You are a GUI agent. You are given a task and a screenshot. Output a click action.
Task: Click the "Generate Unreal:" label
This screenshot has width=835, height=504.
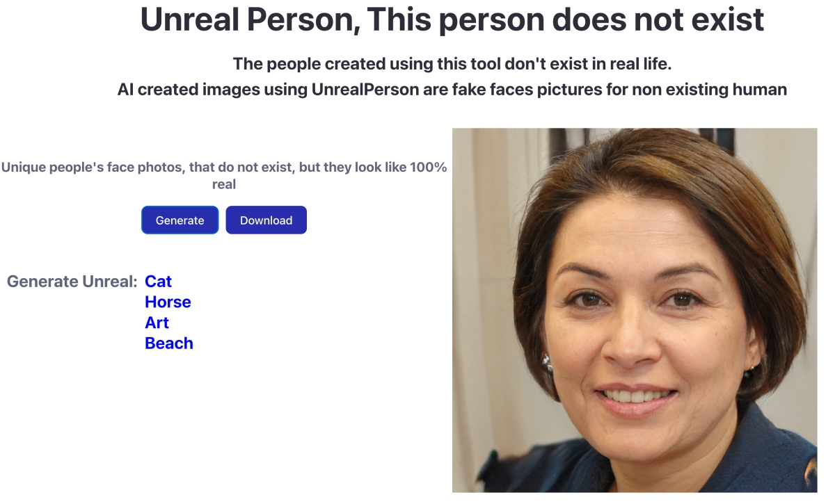(x=72, y=282)
